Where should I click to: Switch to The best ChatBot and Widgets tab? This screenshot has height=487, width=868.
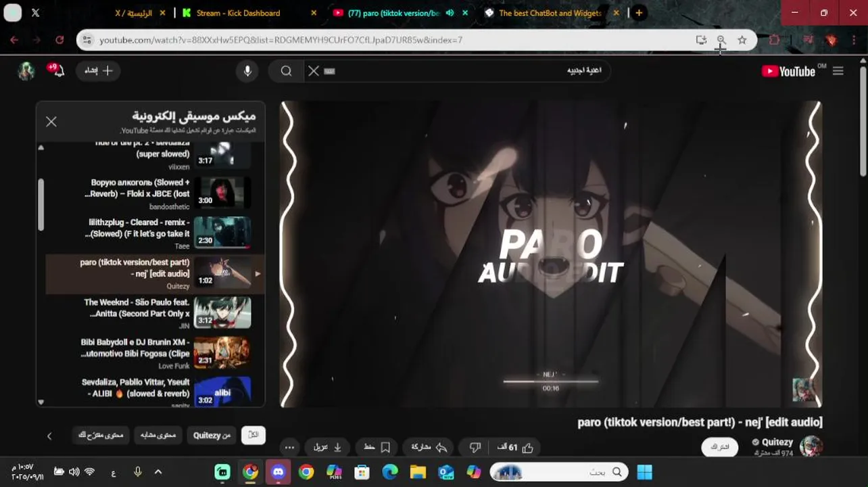pos(550,13)
